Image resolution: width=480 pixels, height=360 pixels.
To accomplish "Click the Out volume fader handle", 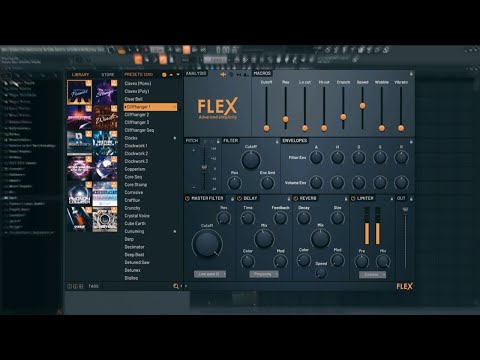I will coord(405,210).
